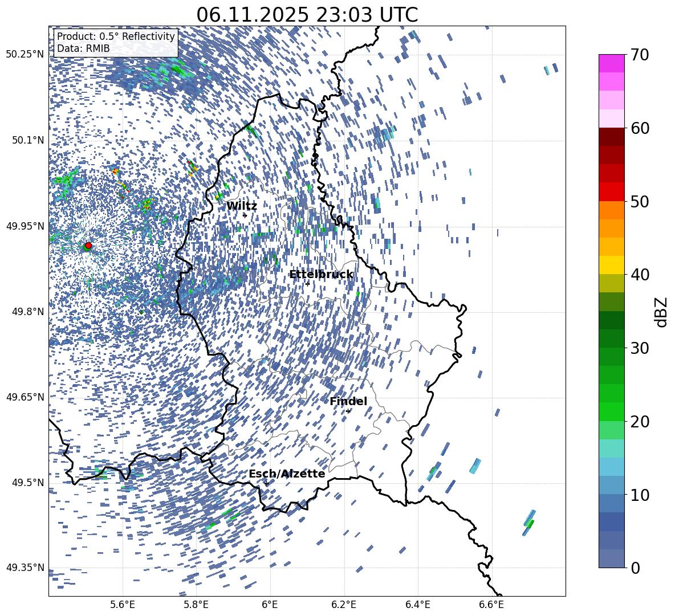The height and width of the screenshot is (616, 675).
Task: Click the Wiltz location cross marker
Action: click(x=245, y=215)
